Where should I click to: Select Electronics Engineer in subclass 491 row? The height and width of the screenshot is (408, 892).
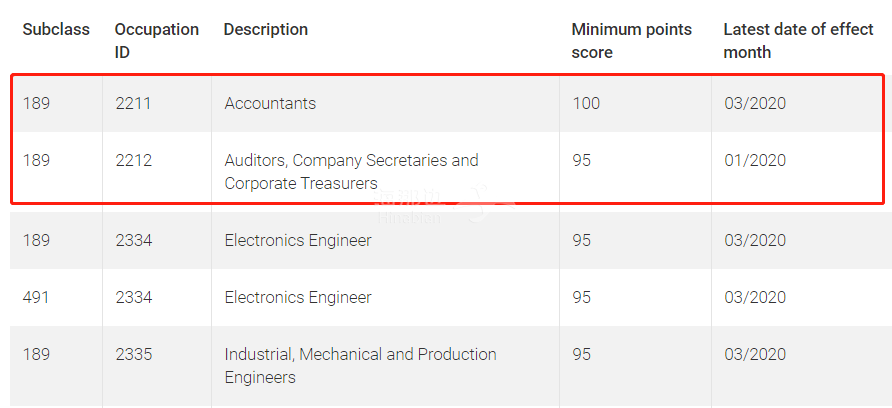click(298, 297)
